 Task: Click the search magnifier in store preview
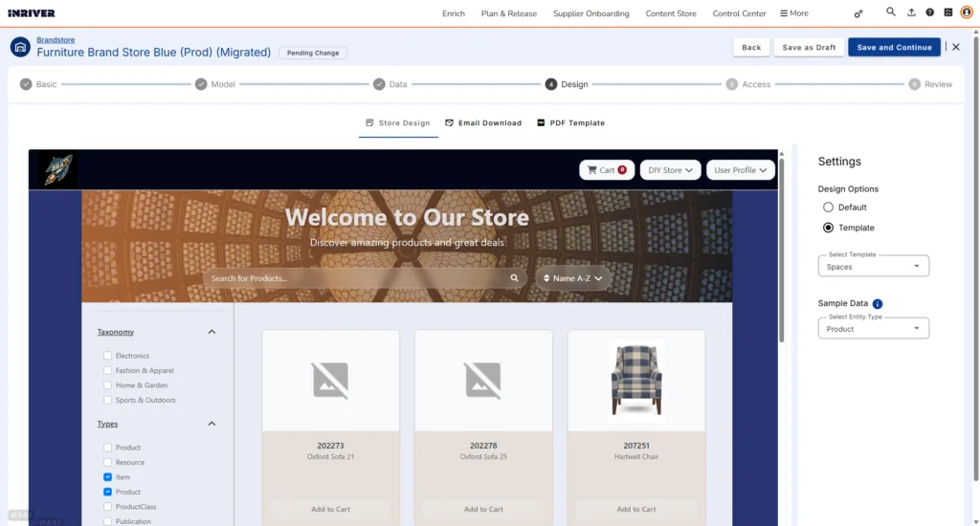click(514, 278)
